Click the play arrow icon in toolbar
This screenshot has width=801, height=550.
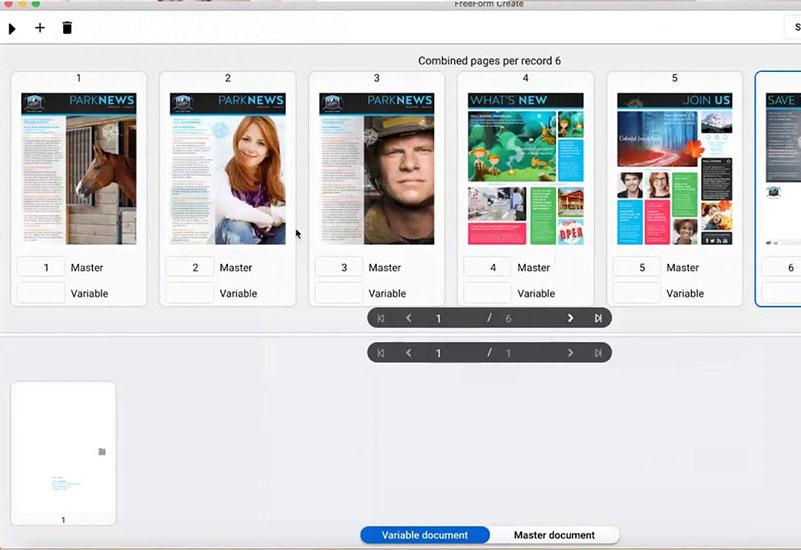12,28
